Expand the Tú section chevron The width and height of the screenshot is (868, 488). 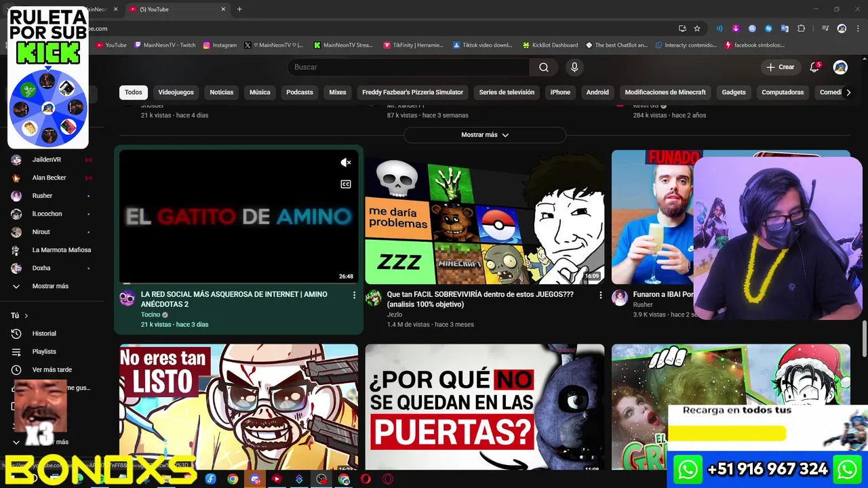(26, 316)
